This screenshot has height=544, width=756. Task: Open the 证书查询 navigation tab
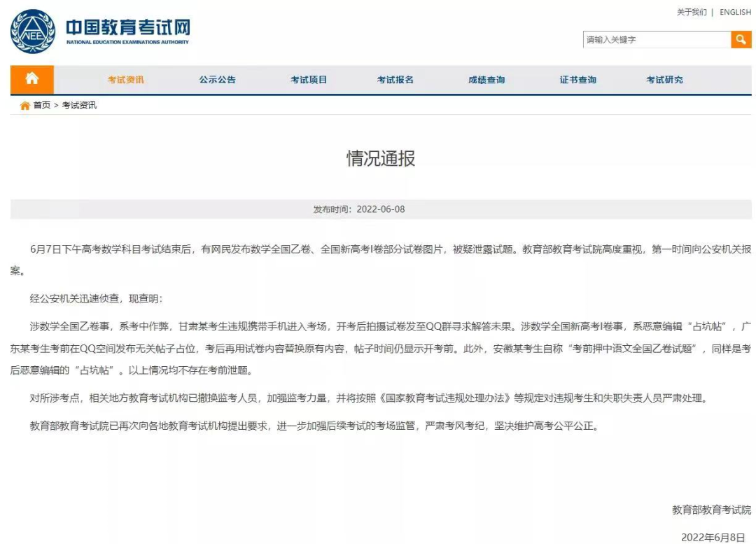point(577,80)
